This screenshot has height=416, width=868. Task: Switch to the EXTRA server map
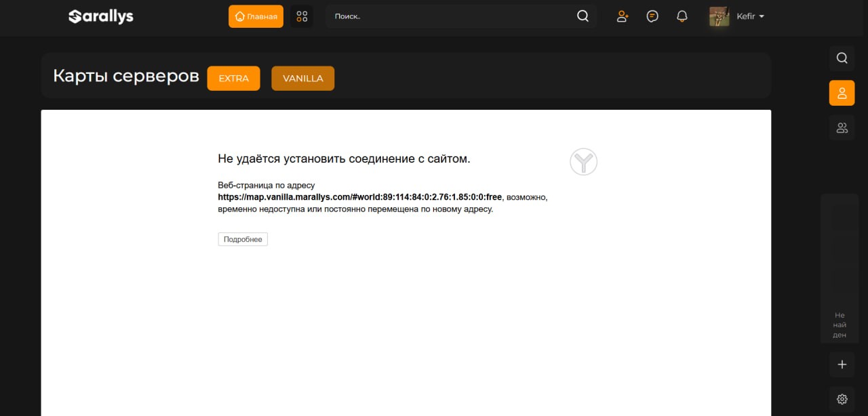pyautogui.click(x=233, y=78)
